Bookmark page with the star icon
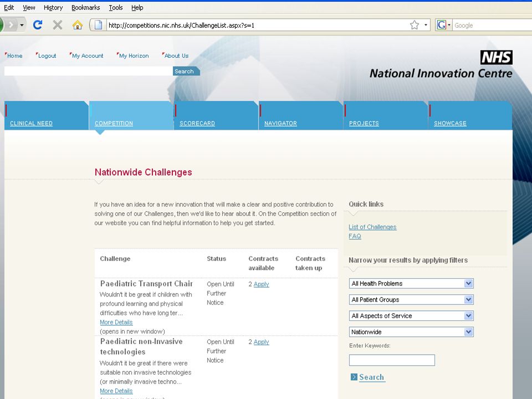The width and height of the screenshot is (532, 399). tap(415, 25)
